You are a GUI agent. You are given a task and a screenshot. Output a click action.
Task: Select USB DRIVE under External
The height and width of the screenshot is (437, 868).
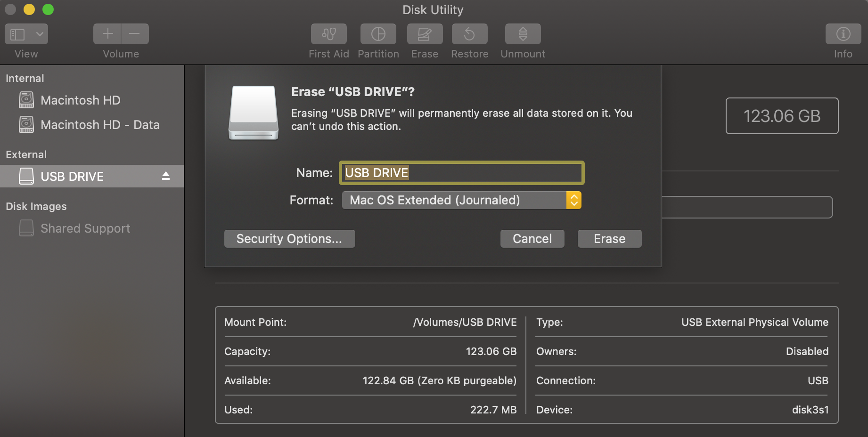coord(72,176)
